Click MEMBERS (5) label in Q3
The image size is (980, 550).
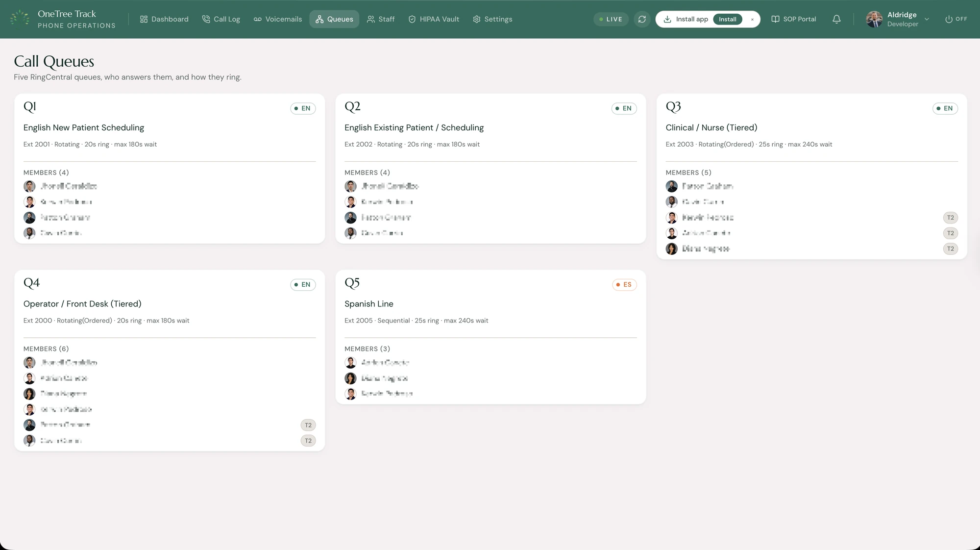(688, 173)
